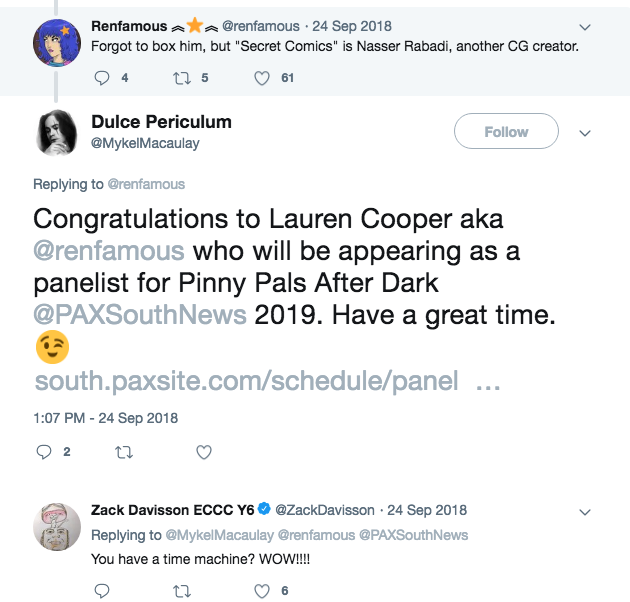Retweet Zack Davisson's time machine reply

pos(182,591)
